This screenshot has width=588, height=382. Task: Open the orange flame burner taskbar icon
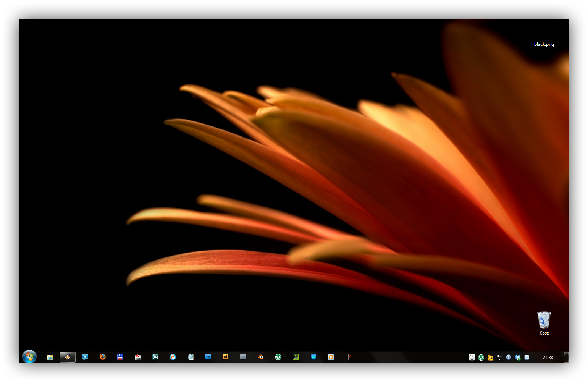pyautogui.click(x=173, y=357)
